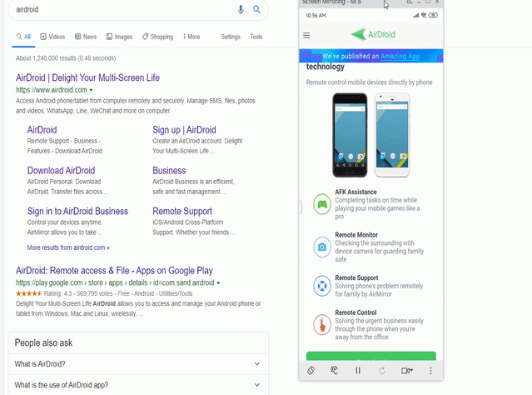Click the AFK Assistance gamepad icon
Viewport: 532px width, 395px height.
pos(322,204)
